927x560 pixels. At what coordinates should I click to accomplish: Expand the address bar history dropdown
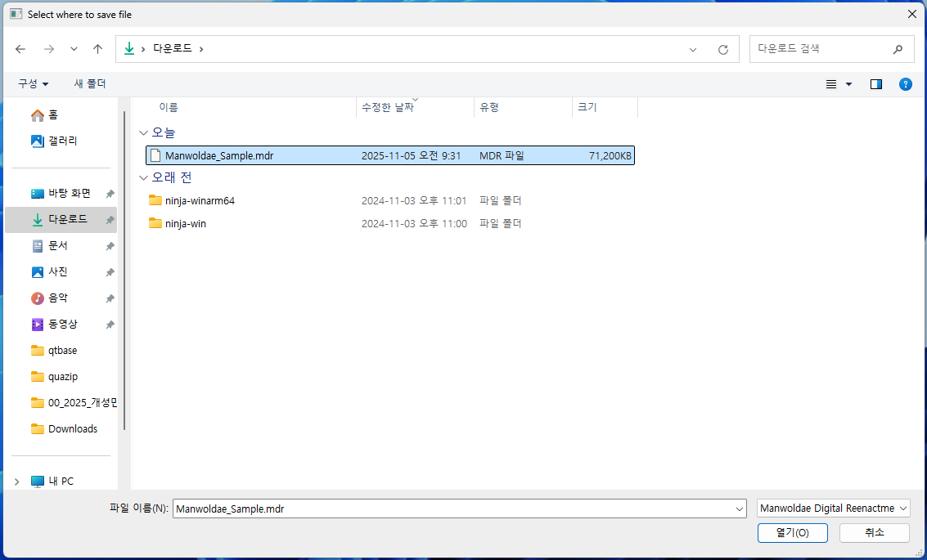[x=692, y=49]
